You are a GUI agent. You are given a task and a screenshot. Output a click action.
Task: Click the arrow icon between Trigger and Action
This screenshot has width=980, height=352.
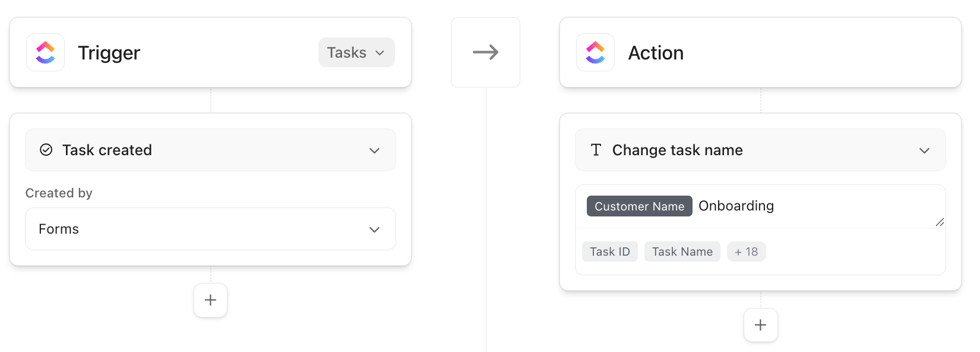click(x=485, y=52)
